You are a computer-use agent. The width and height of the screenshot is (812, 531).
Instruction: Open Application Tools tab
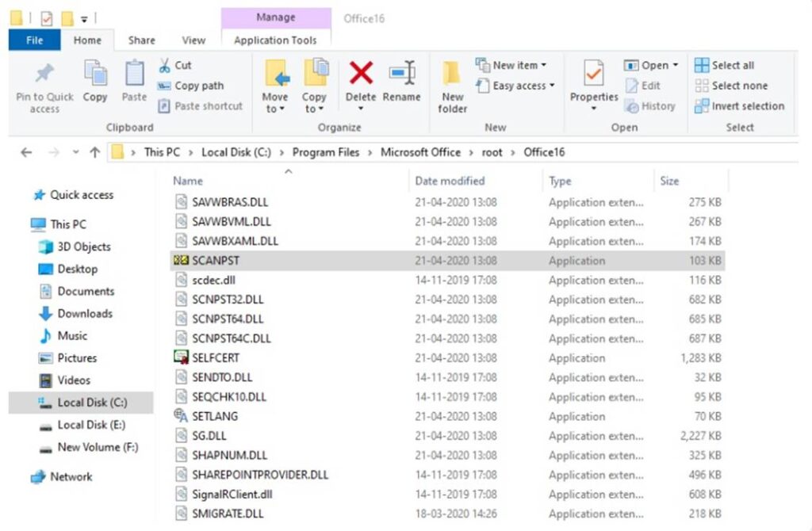pos(275,40)
